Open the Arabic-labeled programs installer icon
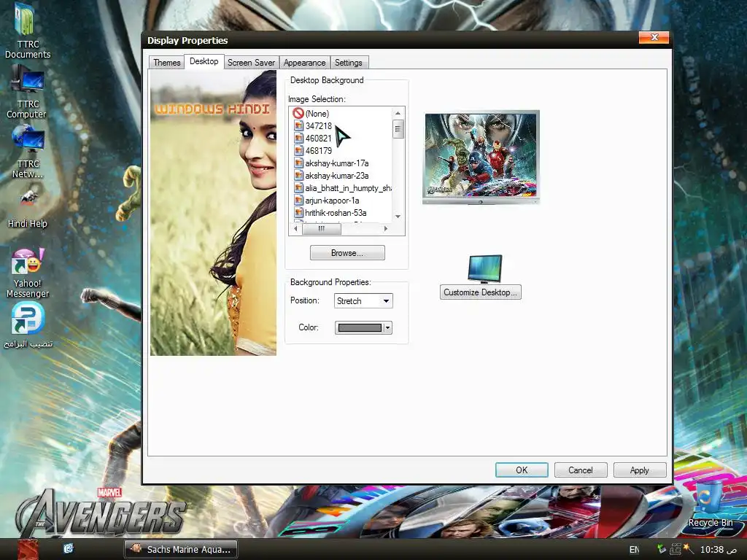Image resolution: width=747 pixels, height=560 pixels. point(28,326)
